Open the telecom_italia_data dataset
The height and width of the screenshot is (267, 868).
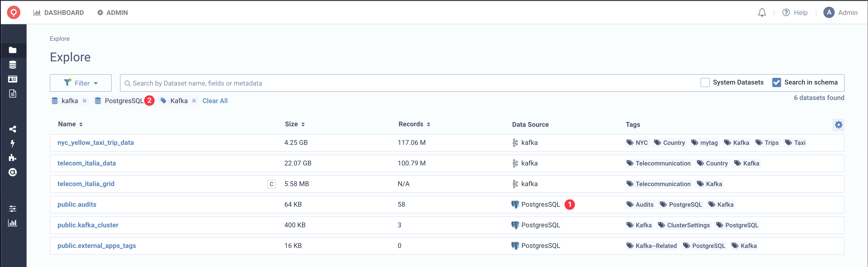click(x=87, y=163)
